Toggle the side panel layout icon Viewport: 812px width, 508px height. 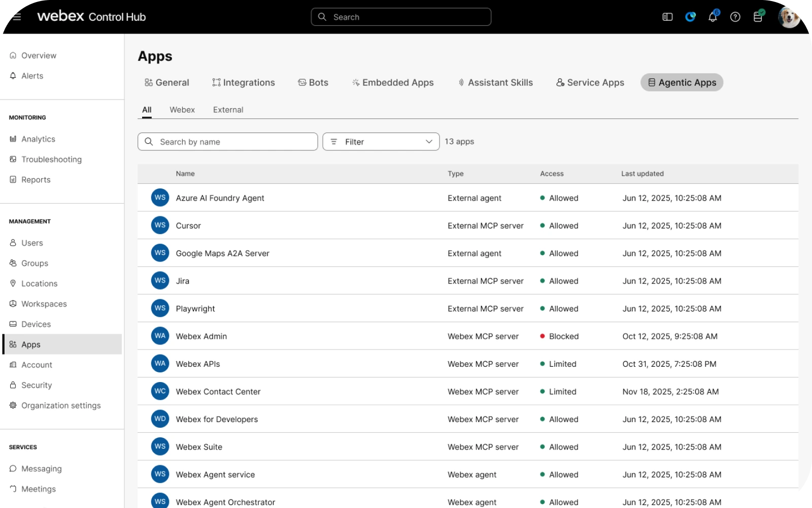pos(667,17)
